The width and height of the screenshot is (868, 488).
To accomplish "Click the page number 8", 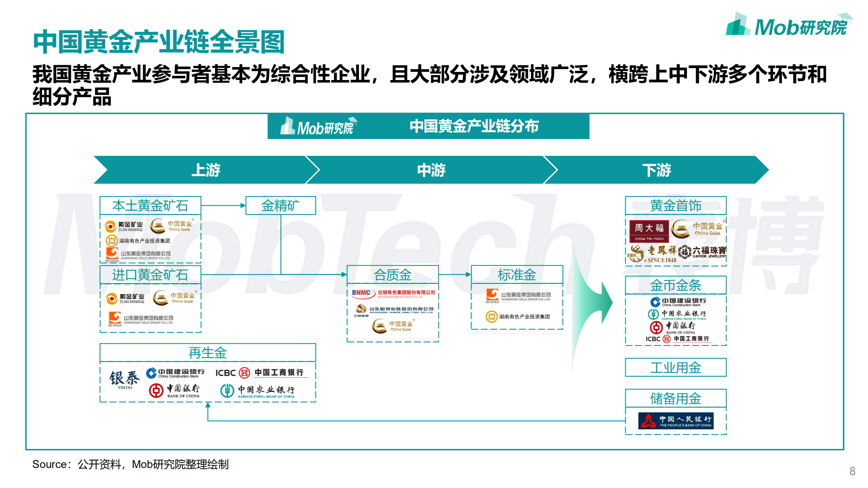I will tap(852, 471).
